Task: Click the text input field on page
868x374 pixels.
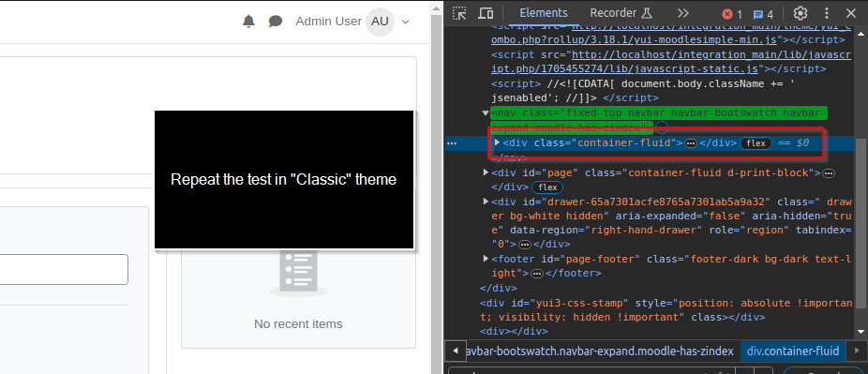Action: [x=64, y=269]
